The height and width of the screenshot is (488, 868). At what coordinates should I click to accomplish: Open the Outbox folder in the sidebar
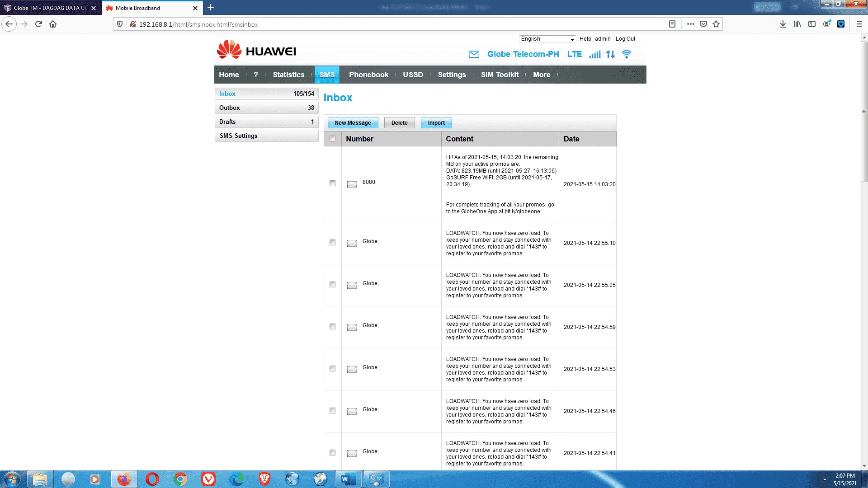click(x=267, y=108)
